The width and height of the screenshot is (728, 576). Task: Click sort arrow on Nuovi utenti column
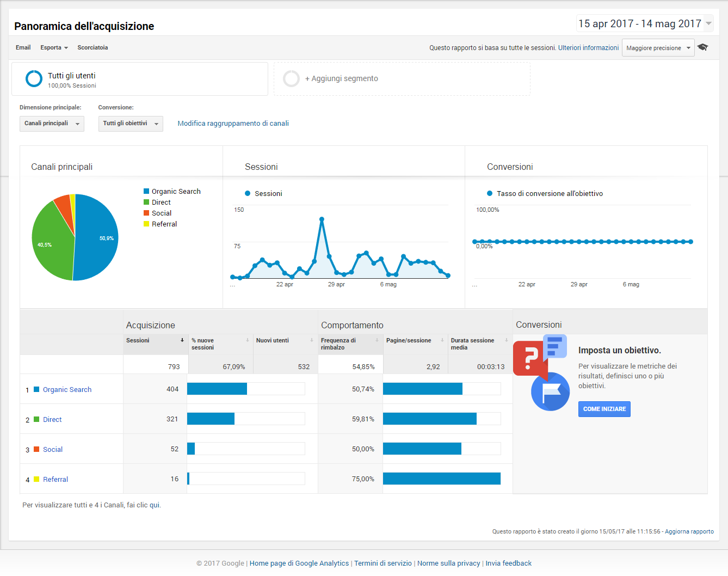click(x=312, y=340)
